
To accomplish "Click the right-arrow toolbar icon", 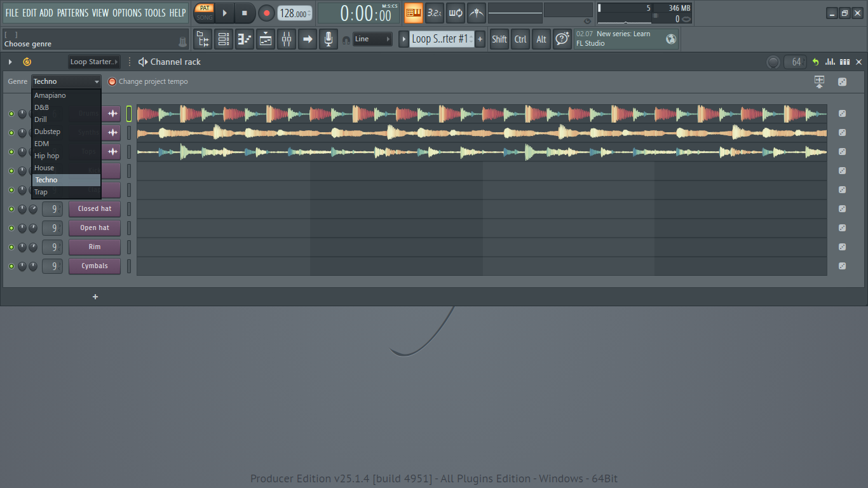I will pyautogui.click(x=308, y=39).
